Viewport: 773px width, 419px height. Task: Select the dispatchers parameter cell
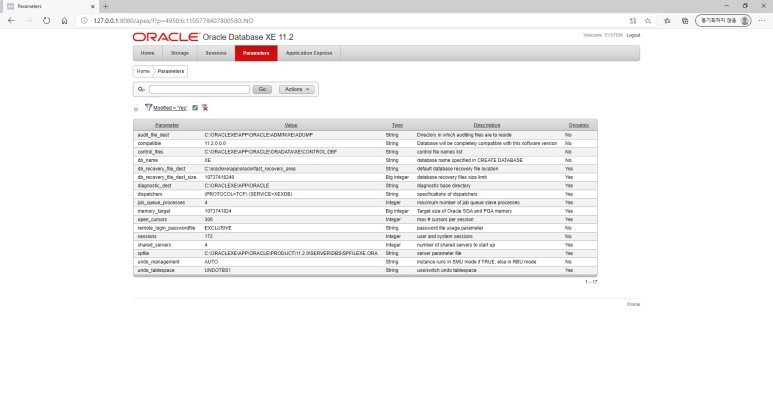tap(150, 194)
